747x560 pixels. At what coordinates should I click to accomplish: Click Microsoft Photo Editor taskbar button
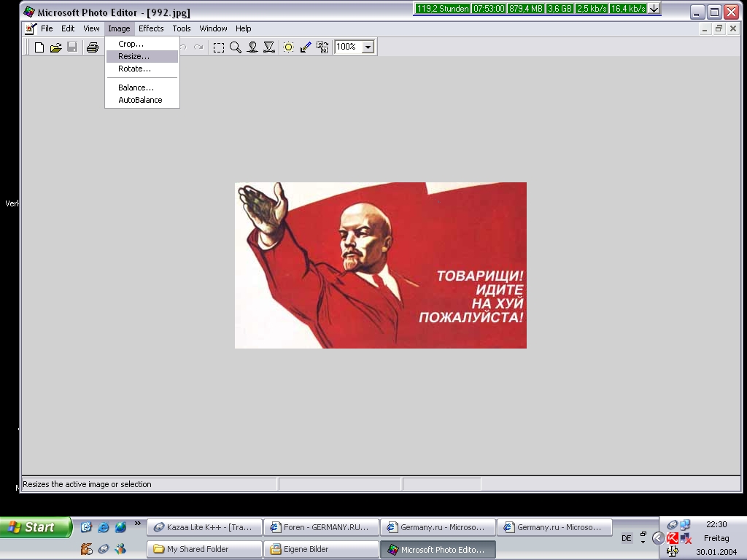pyautogui.click(x=438, y=549)
